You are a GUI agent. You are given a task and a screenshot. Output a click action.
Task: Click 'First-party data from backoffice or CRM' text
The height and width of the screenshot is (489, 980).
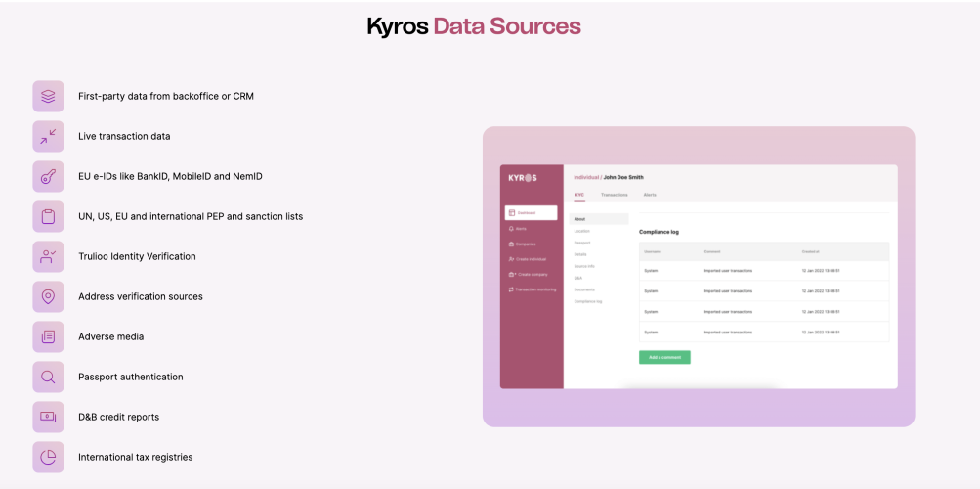click(166, 96)
